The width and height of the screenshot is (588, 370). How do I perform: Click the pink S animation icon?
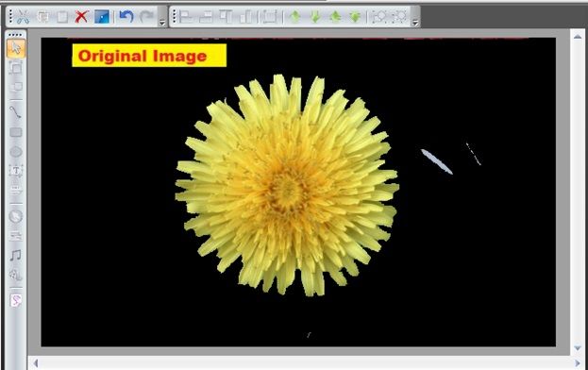[16, 300]
